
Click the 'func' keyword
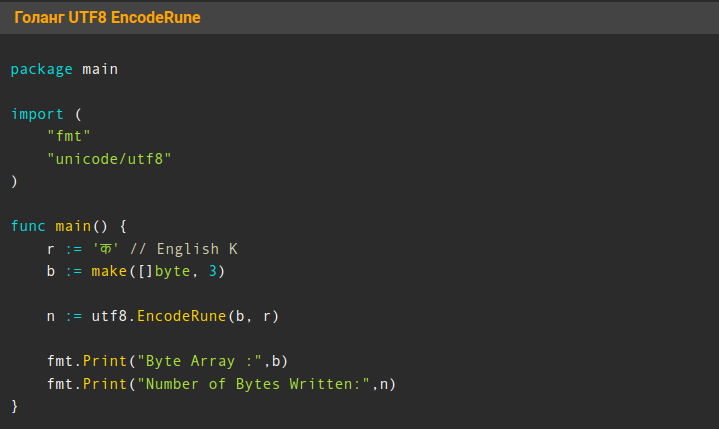tap(28, 226)
